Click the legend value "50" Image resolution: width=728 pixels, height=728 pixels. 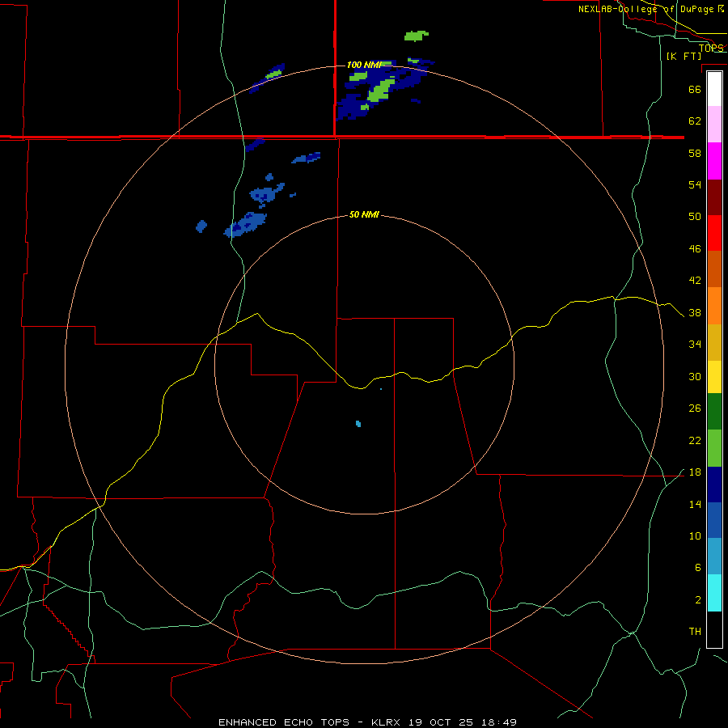pos(695,216)
